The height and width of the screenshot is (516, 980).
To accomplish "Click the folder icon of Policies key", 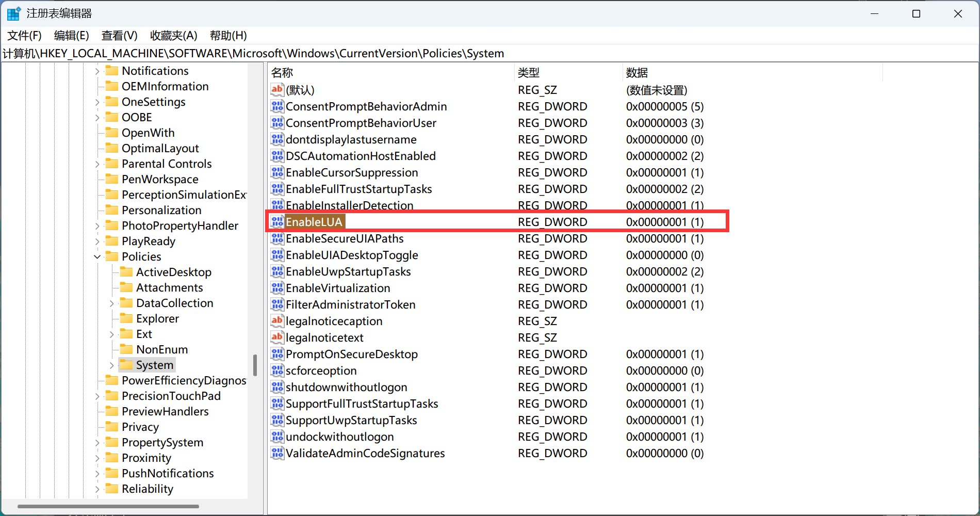I will point(111,256).
